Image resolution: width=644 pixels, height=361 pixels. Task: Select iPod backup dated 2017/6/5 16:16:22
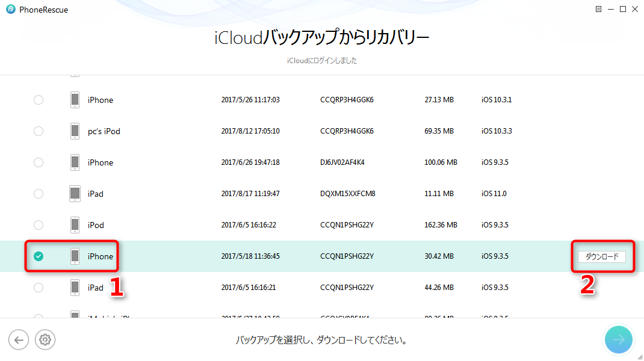[39, 224]
